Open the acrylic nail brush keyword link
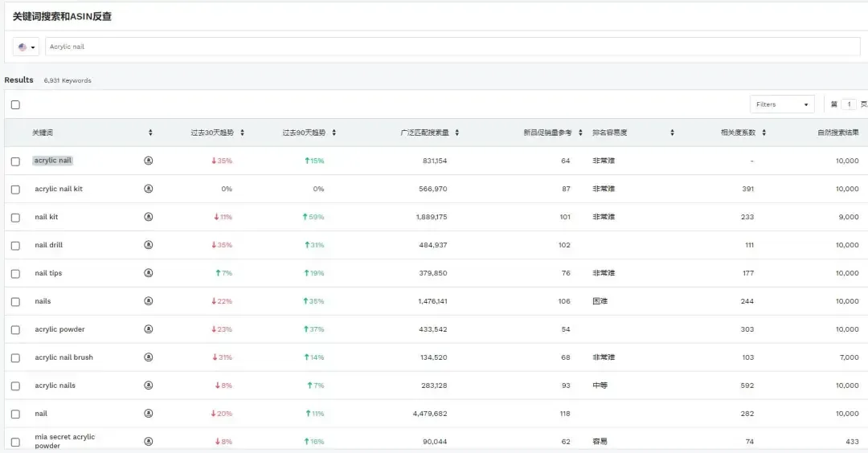 [63, 357]
